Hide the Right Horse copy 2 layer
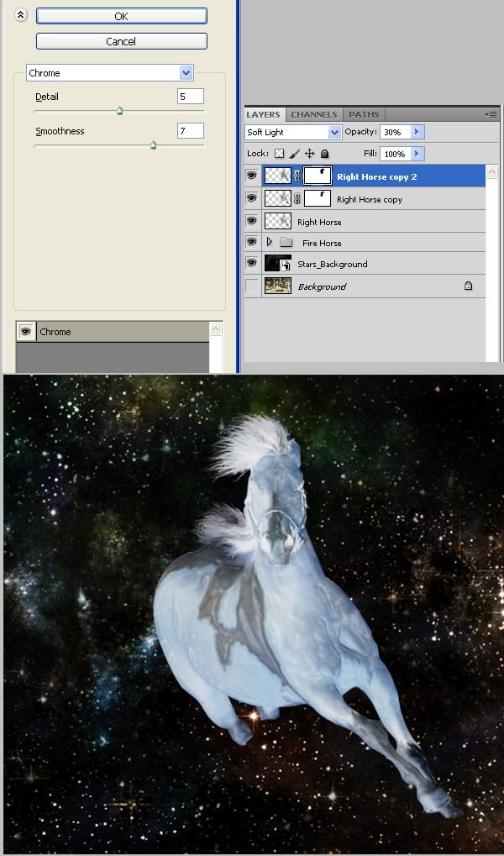 pyautogui.click(x=251, y=176)
